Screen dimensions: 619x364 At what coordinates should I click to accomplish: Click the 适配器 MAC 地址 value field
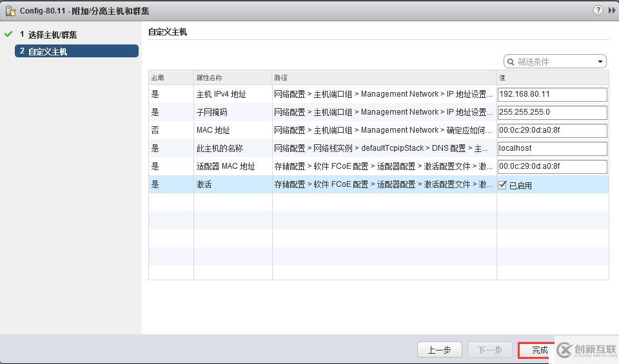click(553, 166)
